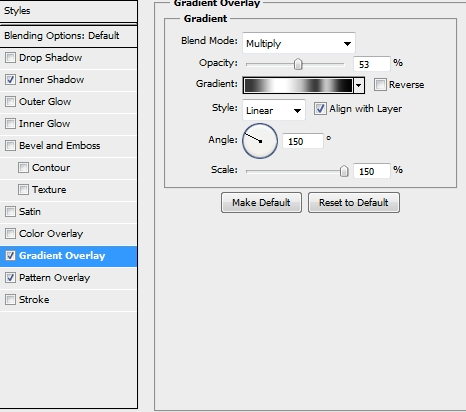Open Blending Options: Default
466x412 pixels.
[68, 36]
